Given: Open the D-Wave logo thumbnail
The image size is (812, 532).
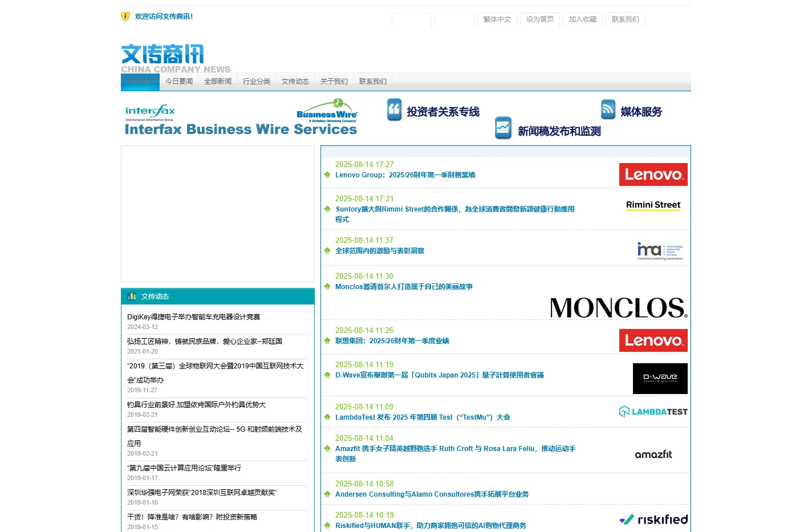Looking at the screenshot, I should point(660,379).
